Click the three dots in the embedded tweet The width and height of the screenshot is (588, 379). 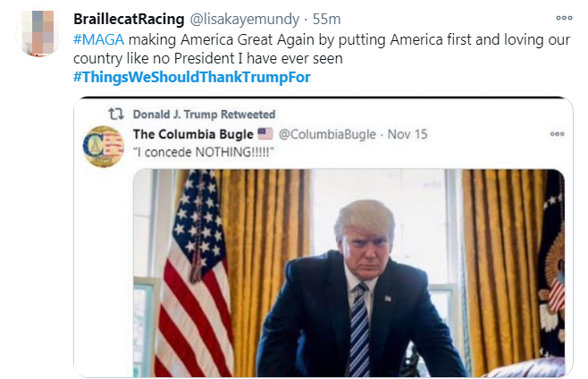557,134
